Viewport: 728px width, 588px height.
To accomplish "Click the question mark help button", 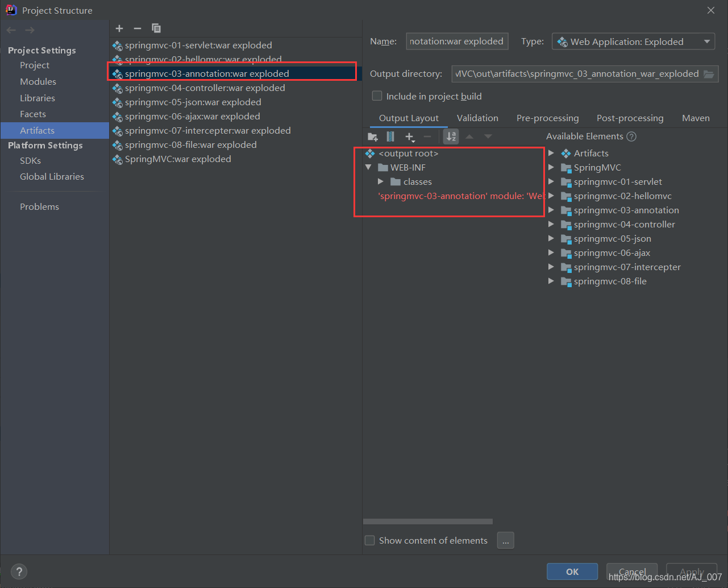I will tap(19, 572).
